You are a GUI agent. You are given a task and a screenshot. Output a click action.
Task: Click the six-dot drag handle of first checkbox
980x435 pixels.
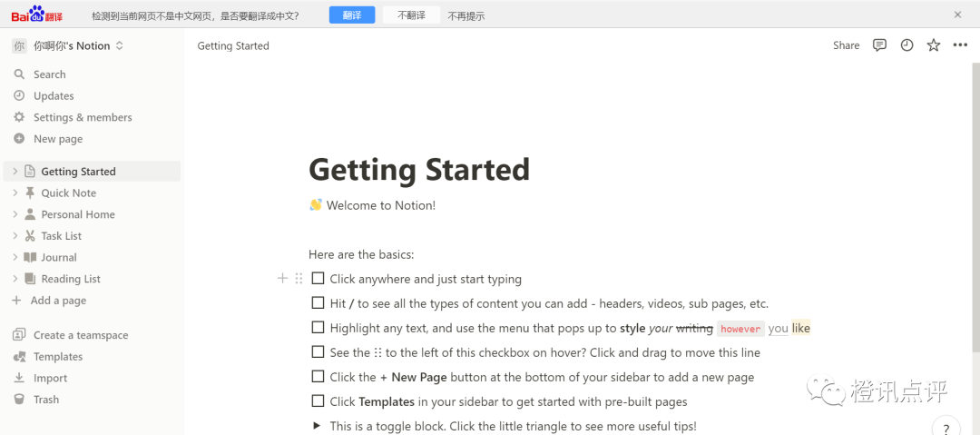click(x=299, y=279)
